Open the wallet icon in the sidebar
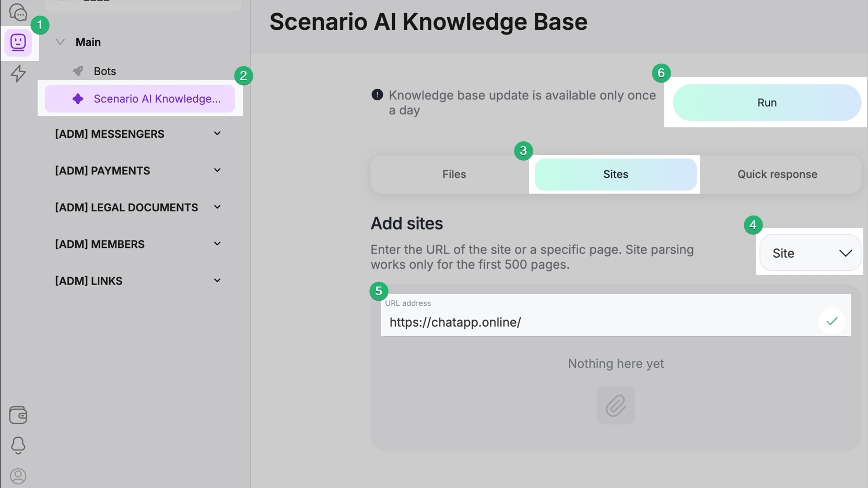This screenshot has width=868, height=488. pos(18,415)
